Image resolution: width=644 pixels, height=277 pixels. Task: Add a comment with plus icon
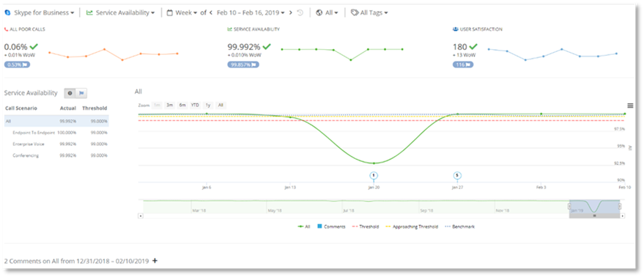point(155,261)
